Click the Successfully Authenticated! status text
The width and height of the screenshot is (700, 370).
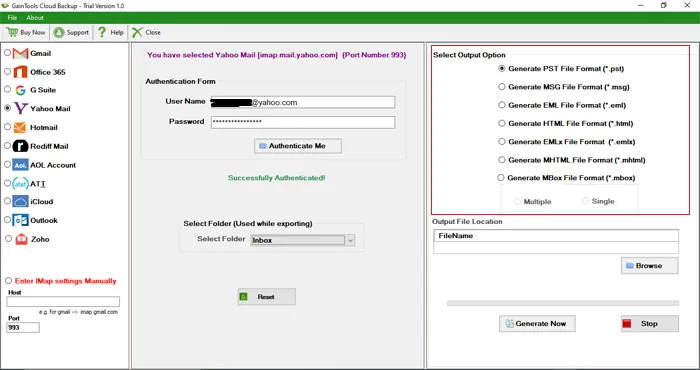coord(277,178)
